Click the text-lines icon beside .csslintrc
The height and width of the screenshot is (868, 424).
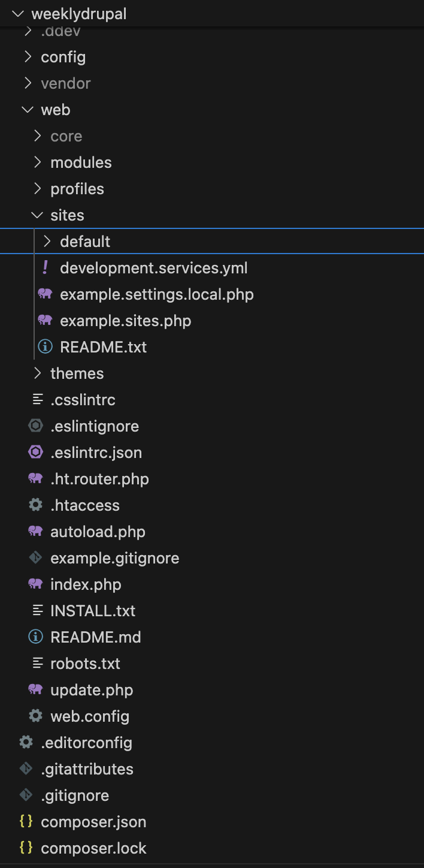tap(38, 400)
